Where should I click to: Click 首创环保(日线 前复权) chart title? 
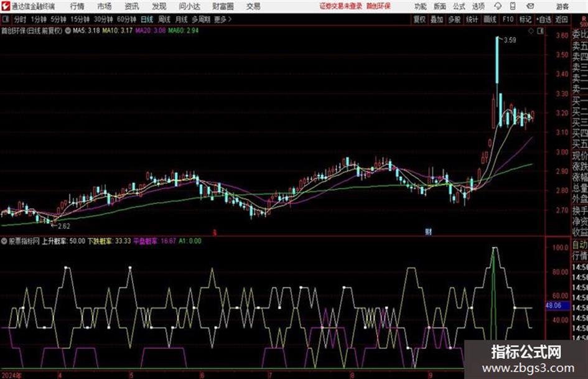point(32,30)
